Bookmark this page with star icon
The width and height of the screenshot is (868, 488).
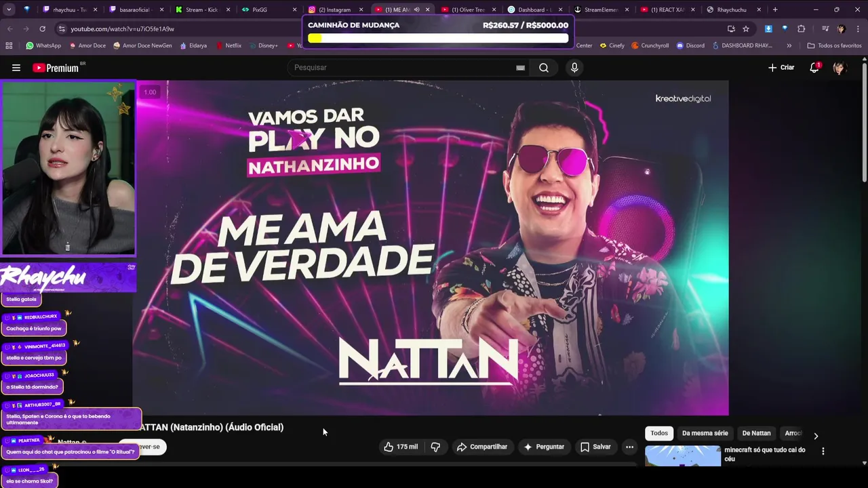click(746, 28)
